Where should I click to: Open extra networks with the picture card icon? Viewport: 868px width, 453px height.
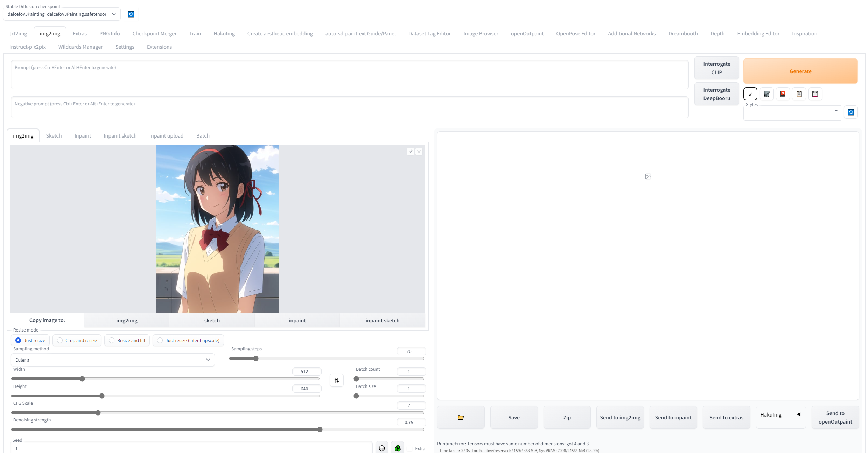coord(783,93)
